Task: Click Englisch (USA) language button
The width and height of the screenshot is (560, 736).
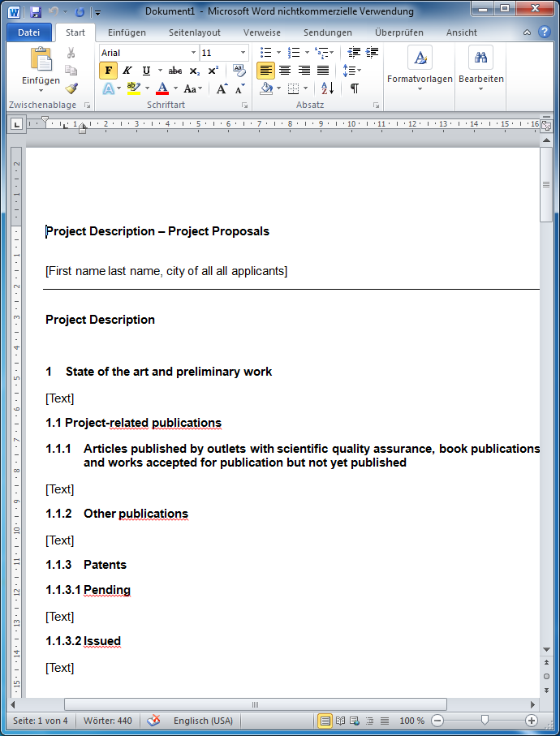Action: [203, 721]
